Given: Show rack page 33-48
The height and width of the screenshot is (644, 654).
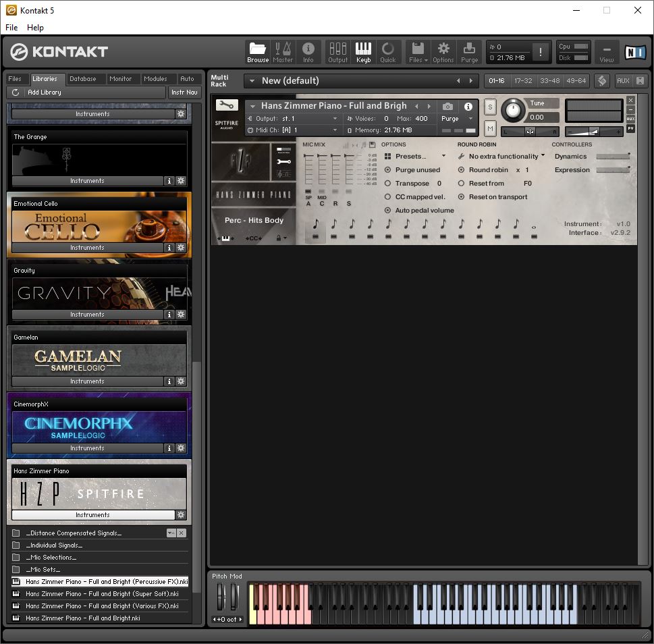Looking at the screenshot, I should click(x=550, y=81).
